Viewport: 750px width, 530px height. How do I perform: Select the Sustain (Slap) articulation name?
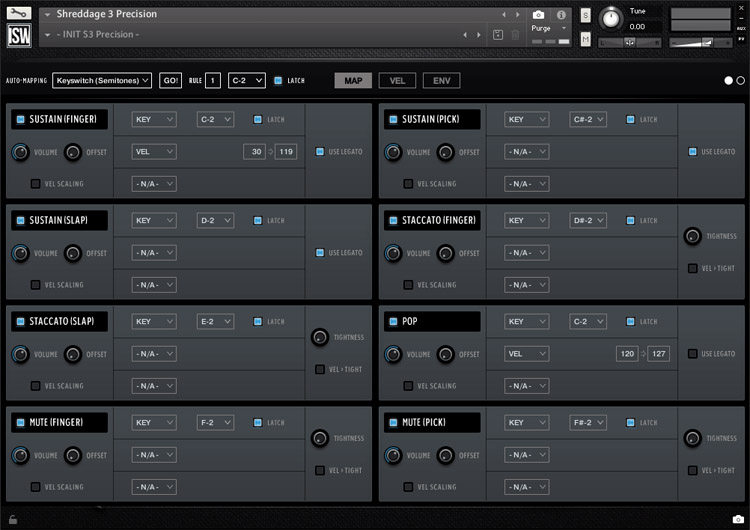coord(59,221)
